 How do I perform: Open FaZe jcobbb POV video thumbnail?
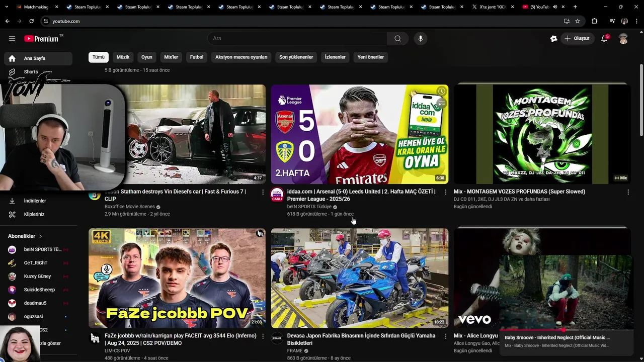pyautogui.click(x=177, y=278)
